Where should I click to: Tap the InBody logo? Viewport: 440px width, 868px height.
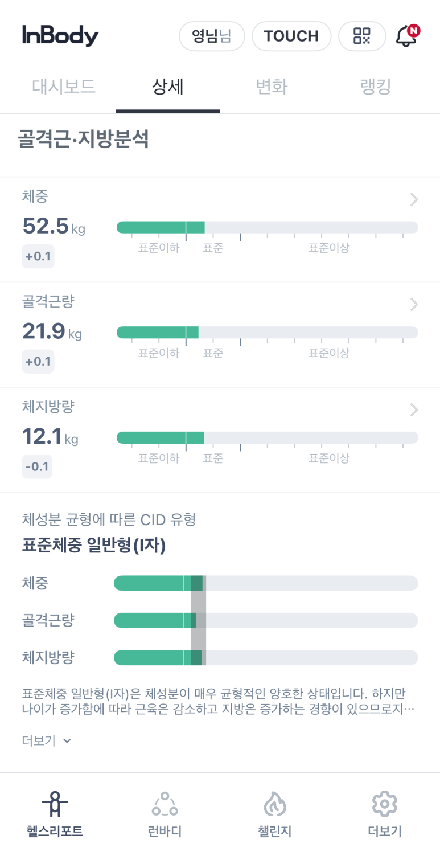click(x=61, y=36)
